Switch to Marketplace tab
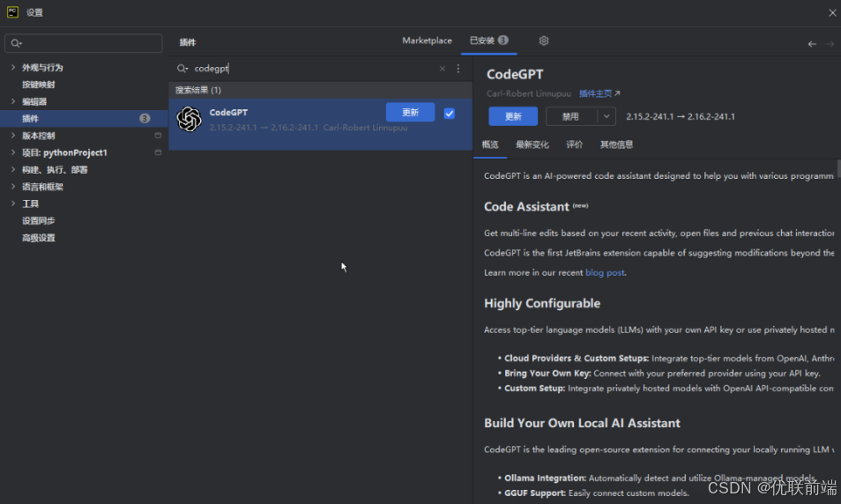841x504 pixels. (x=427, y=41)
